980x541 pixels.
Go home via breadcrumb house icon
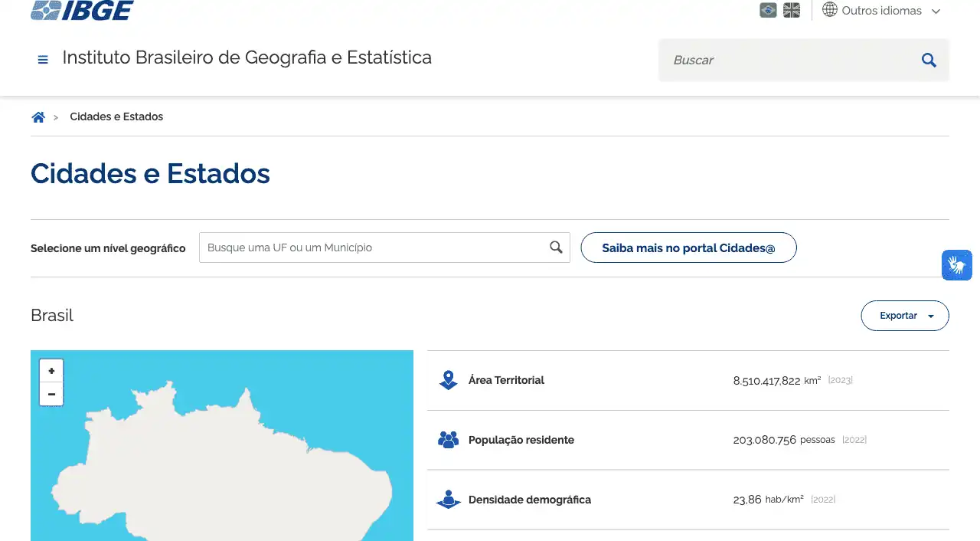point(38,117)
